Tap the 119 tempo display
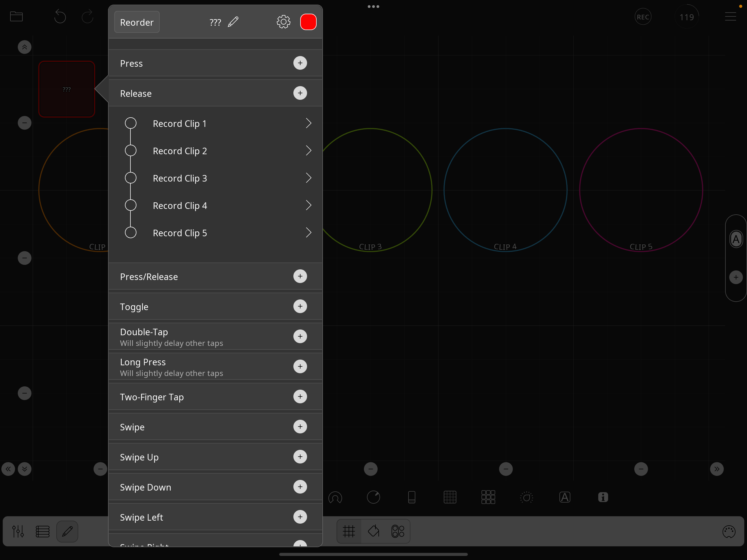 tap(687, 17)
